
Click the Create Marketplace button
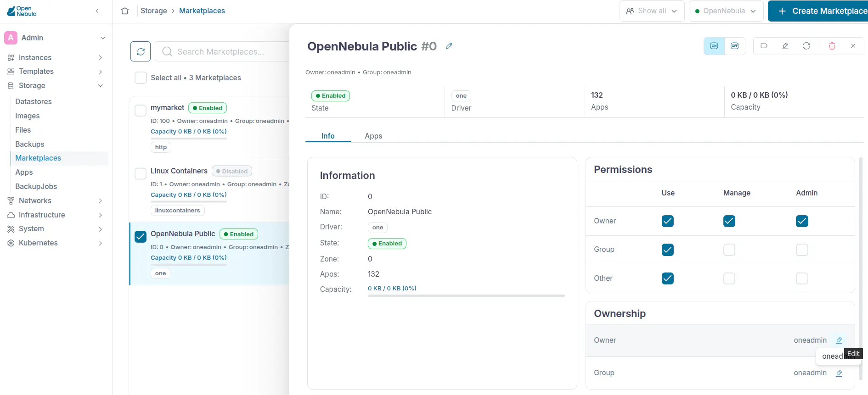coord(818,11)
